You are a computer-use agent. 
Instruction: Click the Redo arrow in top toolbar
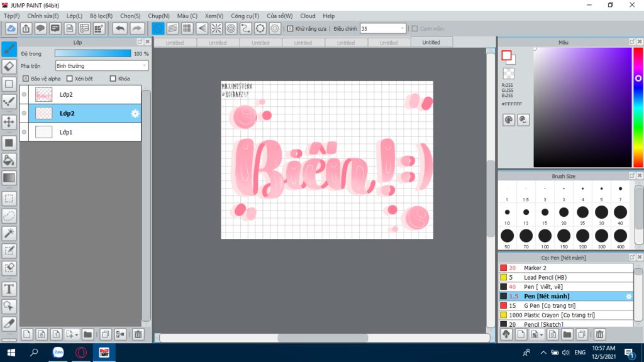click(136, 28)
